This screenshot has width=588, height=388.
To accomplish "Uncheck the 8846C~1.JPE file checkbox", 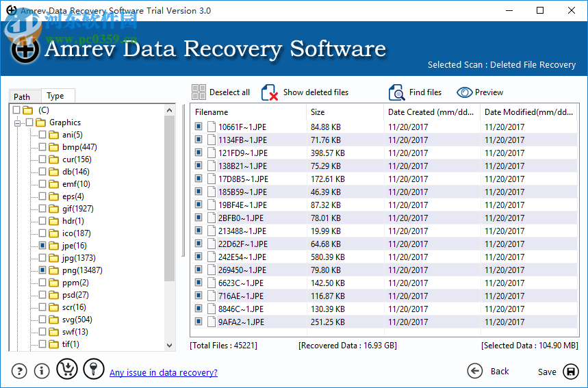I will 199,309.
